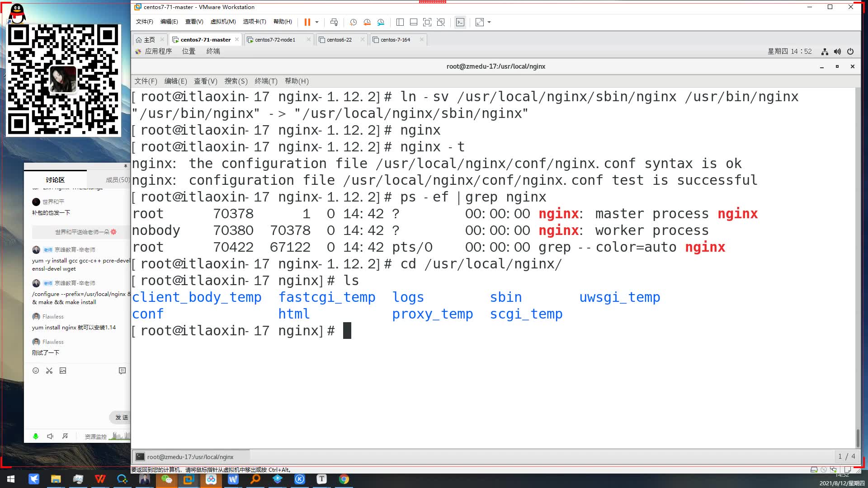Viewport: 868px width, 488px height.
Task: Pause the virtual machine with the orange pause icon
Action: coord(307,22)
